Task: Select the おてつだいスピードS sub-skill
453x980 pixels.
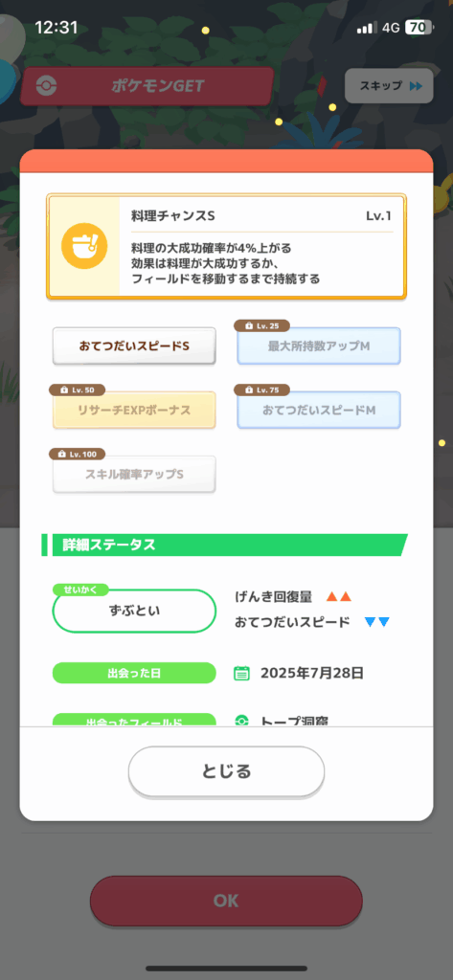Action: 134,345
